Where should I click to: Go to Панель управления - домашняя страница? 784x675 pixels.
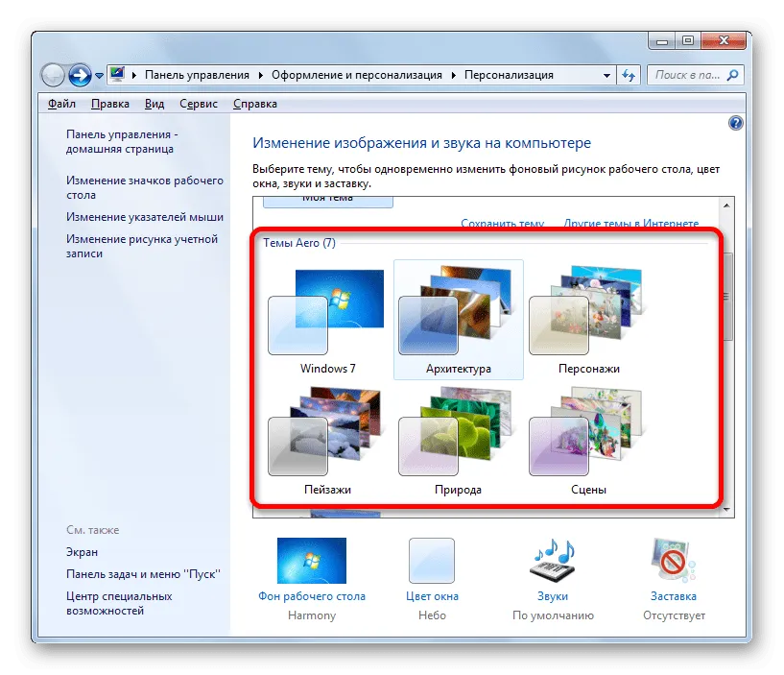point(122,141)
